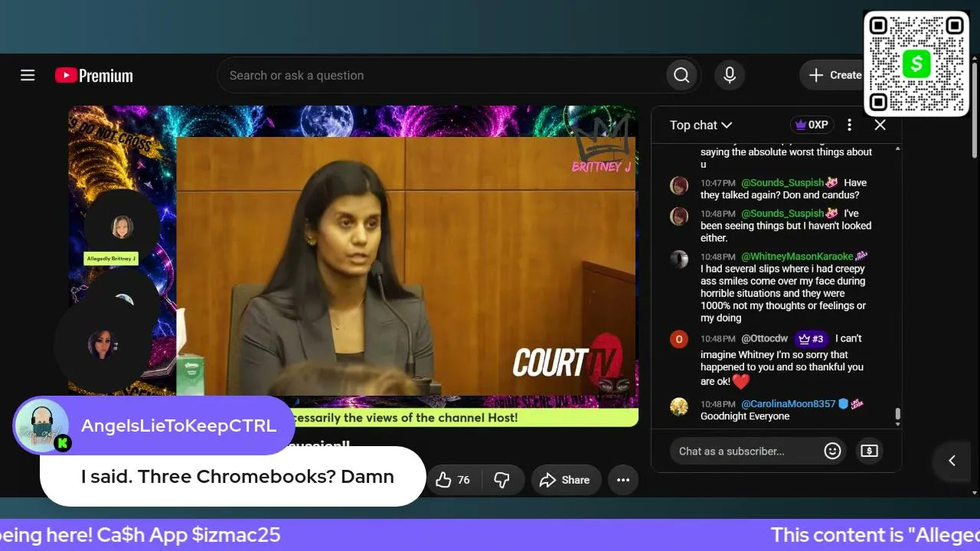Image resolution: width=980 pixels, height=551 pixels.
Task: Click the Create button
Action: [x=835, y=75]
